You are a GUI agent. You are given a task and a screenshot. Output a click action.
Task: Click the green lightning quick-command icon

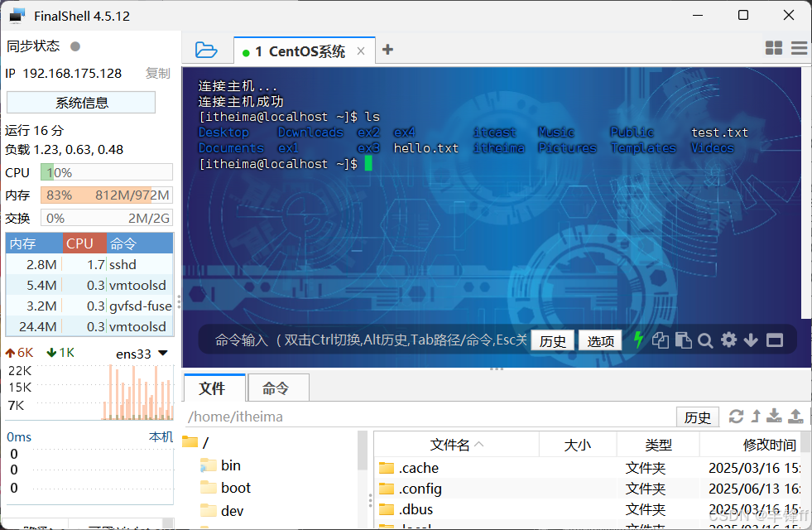pyautogui.click(x=638, y=340)
